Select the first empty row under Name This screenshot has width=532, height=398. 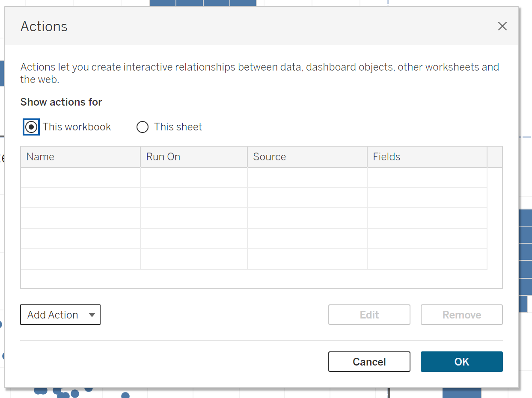pyautogui.click(x=80, y=177)
